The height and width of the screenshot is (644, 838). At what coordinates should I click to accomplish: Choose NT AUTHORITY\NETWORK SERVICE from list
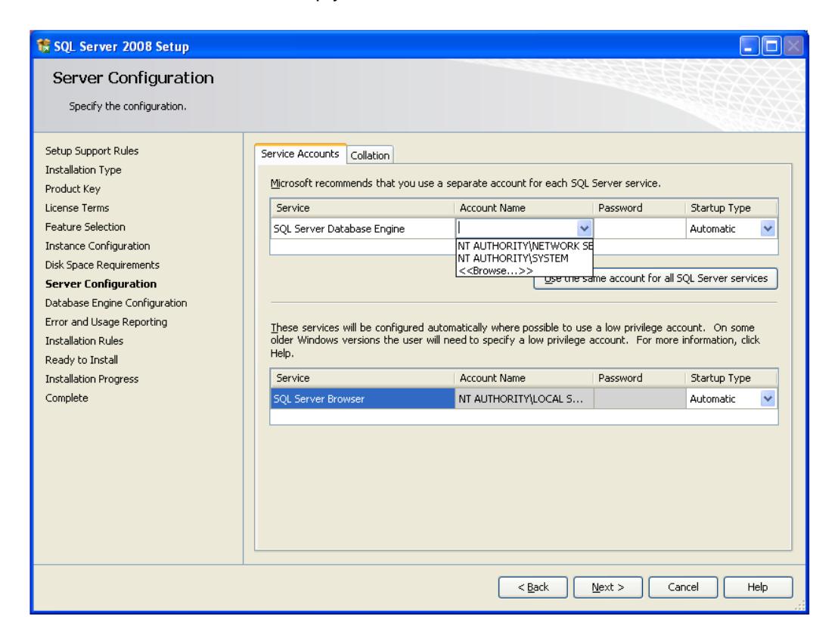pos(525,246)
